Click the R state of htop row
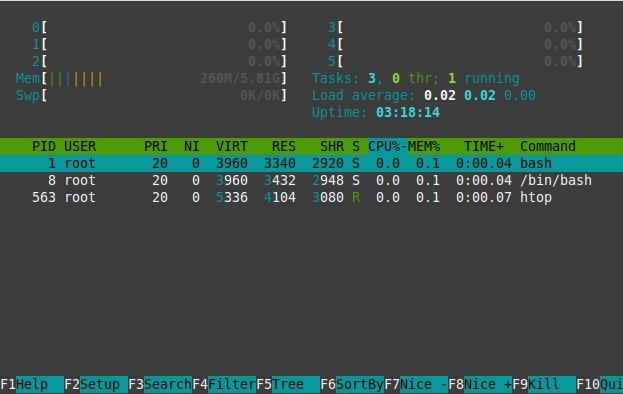The height and width of the screenshot is (394, 623). [356, 197]
